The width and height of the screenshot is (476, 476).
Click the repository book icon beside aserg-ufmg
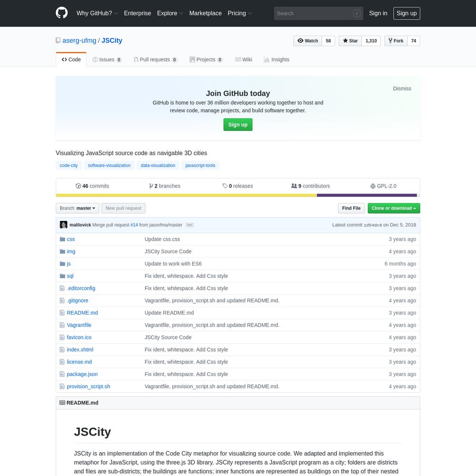pyautogui.click(x=58, y=40)
